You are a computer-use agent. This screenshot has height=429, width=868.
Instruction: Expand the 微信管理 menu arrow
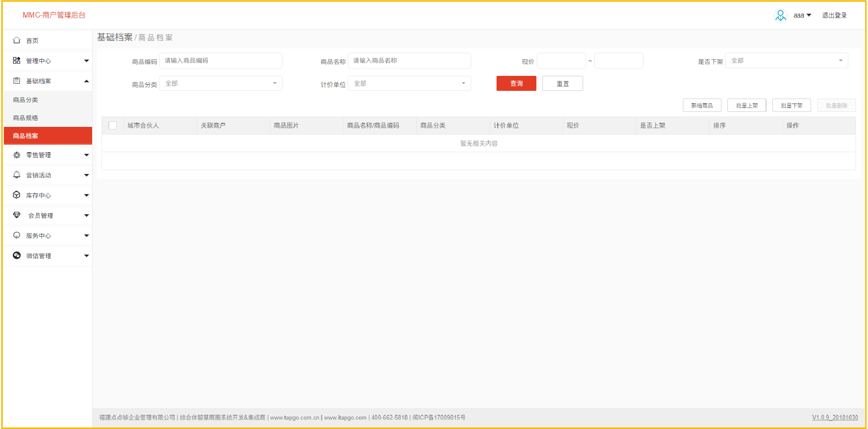point(87,256)
